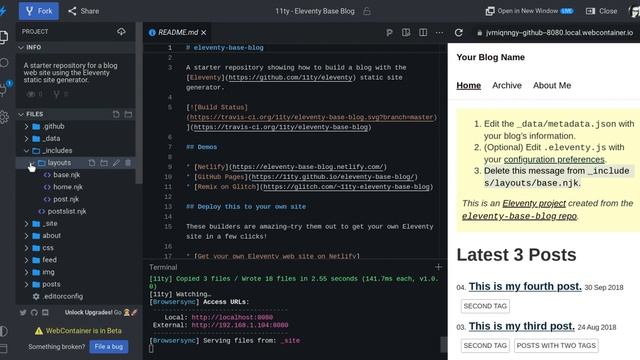Viewport: 640px width, 360px height.
Task: Click the terminal scrollbar thumb
Action: (443, 344)
